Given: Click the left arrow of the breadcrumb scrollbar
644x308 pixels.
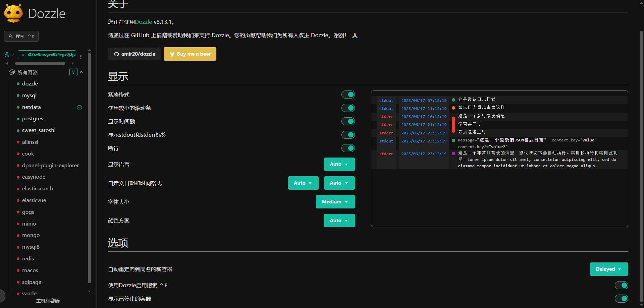Looking at the screenshot, I should [7, 63].
